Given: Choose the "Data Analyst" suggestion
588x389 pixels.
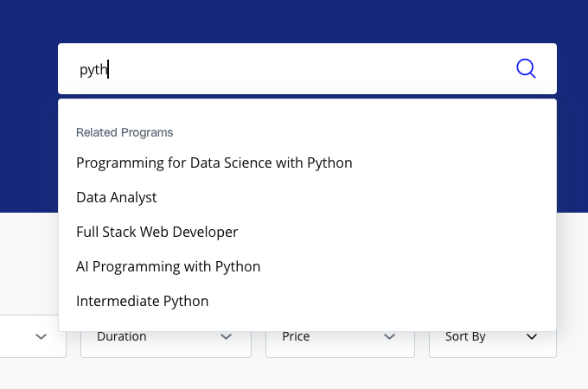Looking at the screenshot, I should [x=117, y=197].
